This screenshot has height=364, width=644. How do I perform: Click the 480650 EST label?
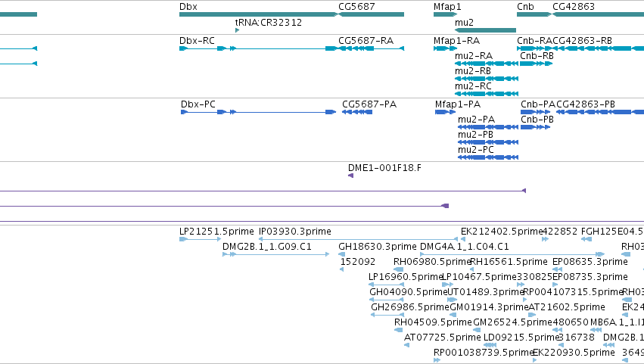[x=571, y=323]
